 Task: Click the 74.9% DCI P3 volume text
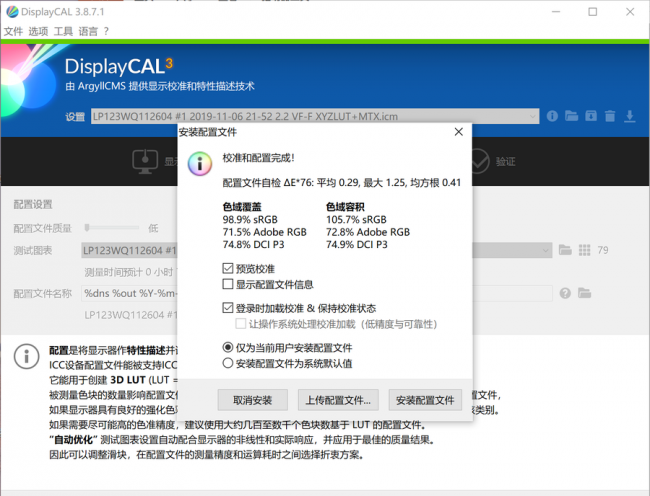pyautogui.click(x=357, y=244)
